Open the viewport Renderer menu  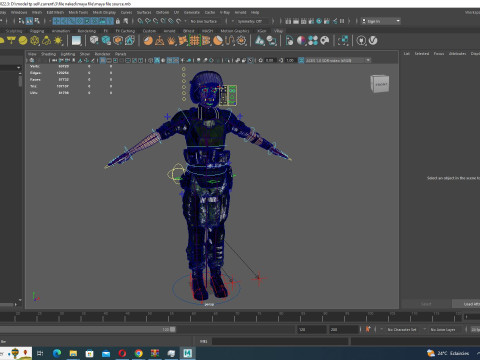(102, 54)
